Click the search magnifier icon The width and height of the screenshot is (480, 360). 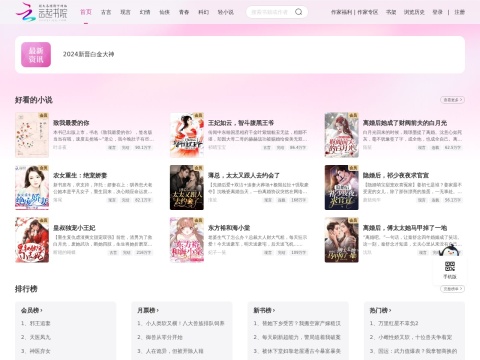click(298, 12)
